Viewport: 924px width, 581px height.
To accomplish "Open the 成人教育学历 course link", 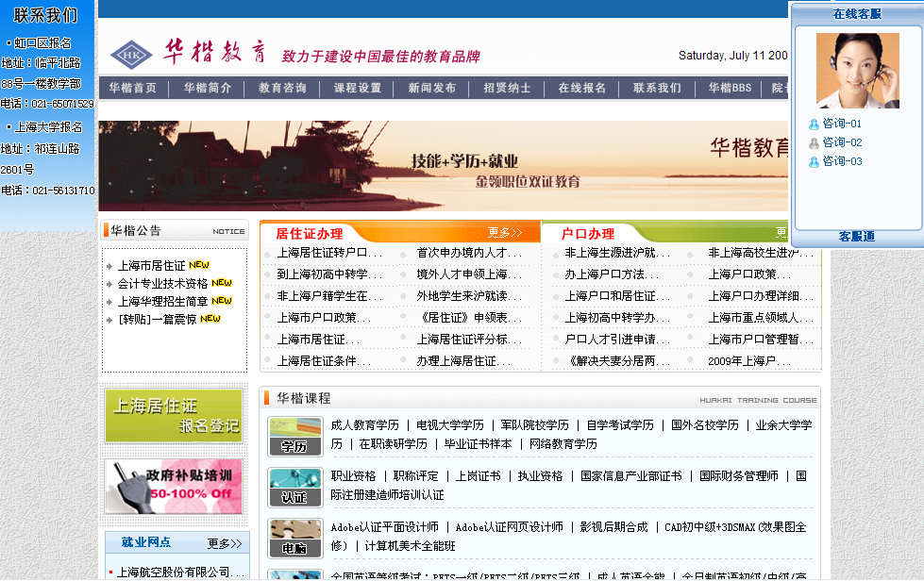I will 364,425.
